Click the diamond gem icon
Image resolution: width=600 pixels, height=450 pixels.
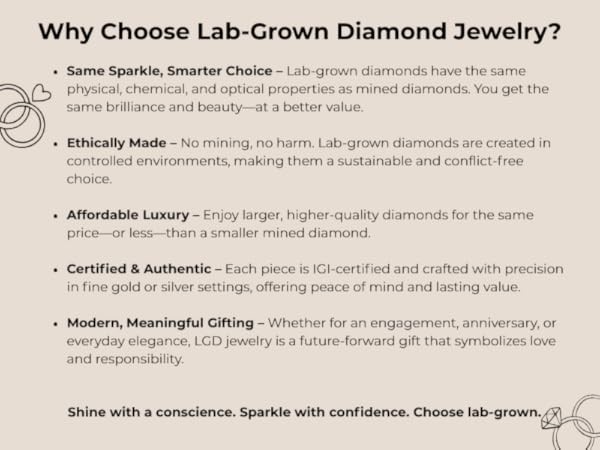click(553, 419)
